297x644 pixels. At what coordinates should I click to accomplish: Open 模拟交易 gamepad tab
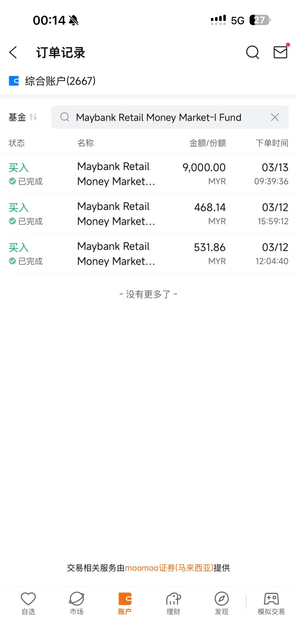tap(271, 604)
